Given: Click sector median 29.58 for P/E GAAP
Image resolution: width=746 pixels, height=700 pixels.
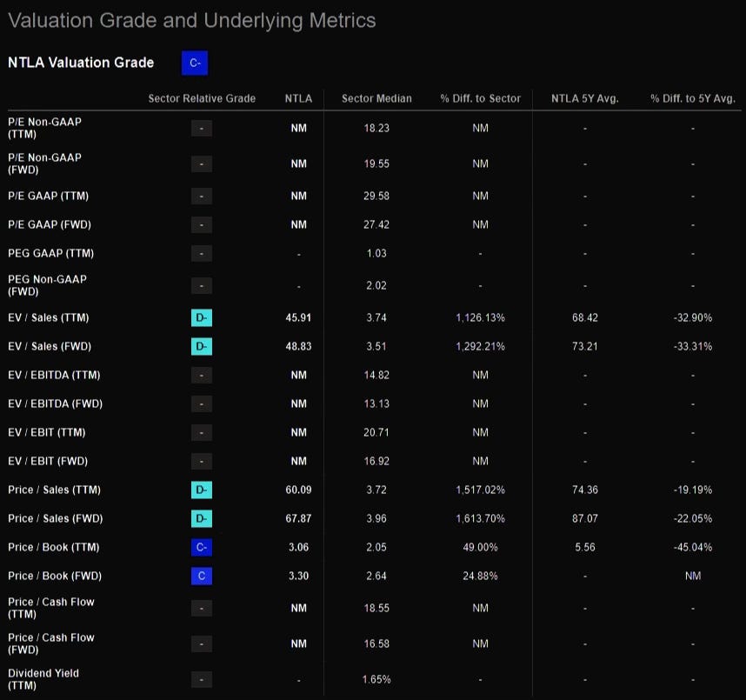Looking at the screenshot, I should [x=376, y=196].
